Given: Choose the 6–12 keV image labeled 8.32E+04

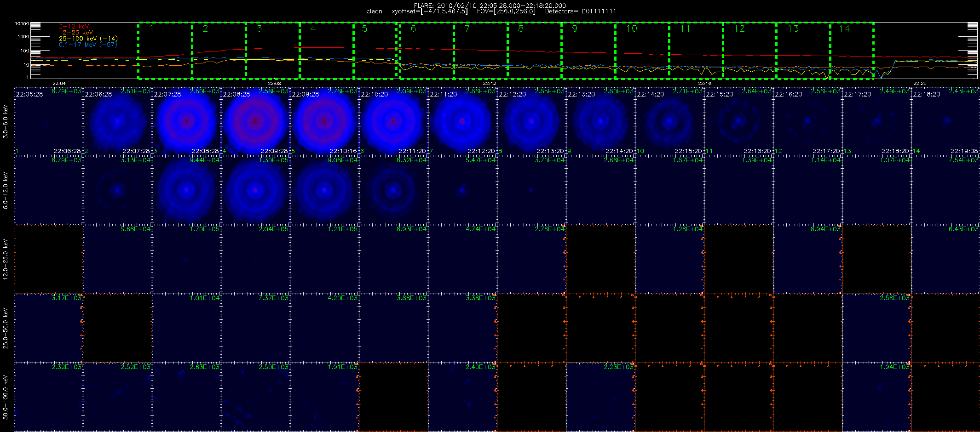Looking at the screenshot, I should [x=393, y=190].
